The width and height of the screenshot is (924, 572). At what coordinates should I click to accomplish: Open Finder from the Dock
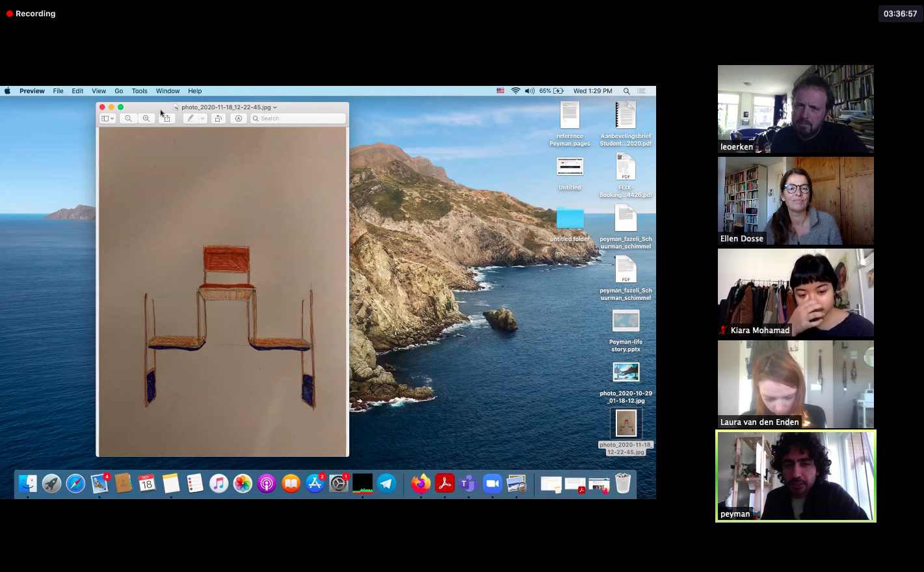point(28,483)
